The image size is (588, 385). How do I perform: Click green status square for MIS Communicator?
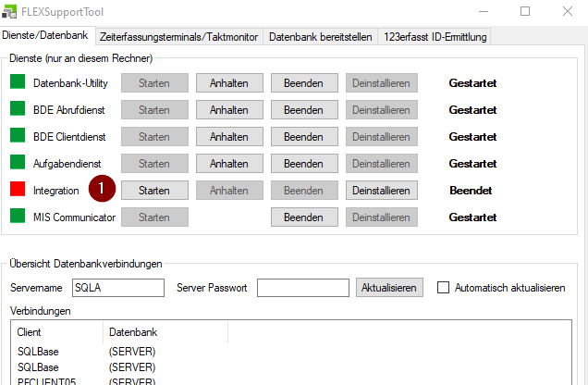point(18,217)
